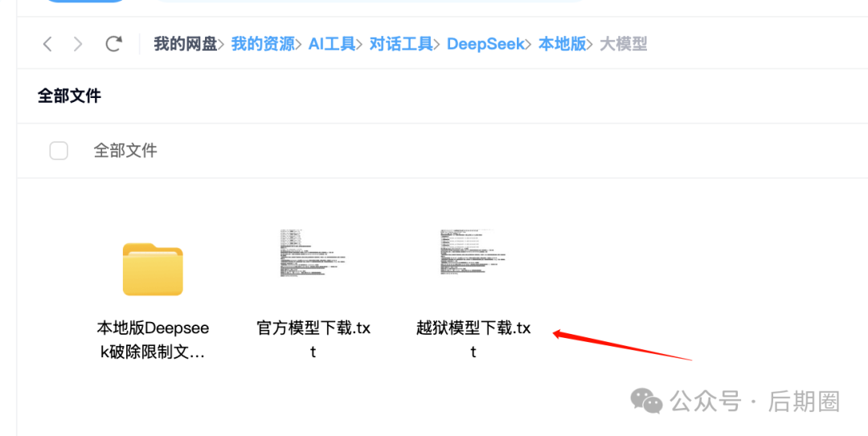Go forward with the right arrow
Viewport: 868px width, 436px height.
[x=78, y=43]
